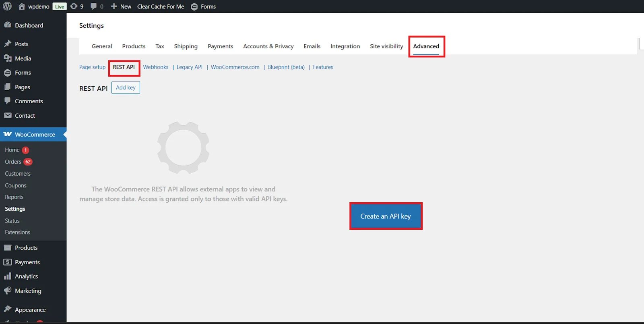Click the Add key button
The height and width of the screenshot is (324, 644).
click(126, 87)
